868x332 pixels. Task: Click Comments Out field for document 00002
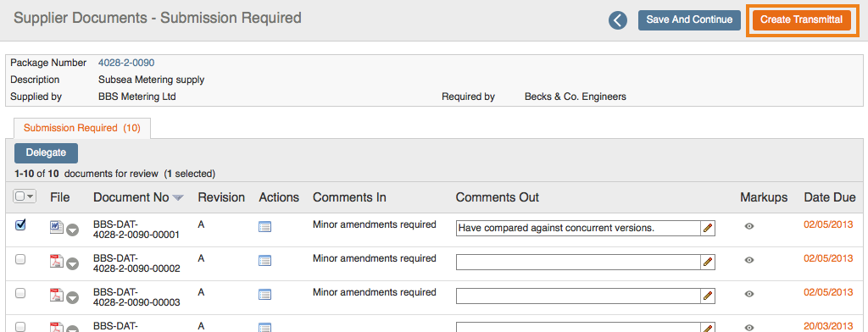tap(578, 263)
